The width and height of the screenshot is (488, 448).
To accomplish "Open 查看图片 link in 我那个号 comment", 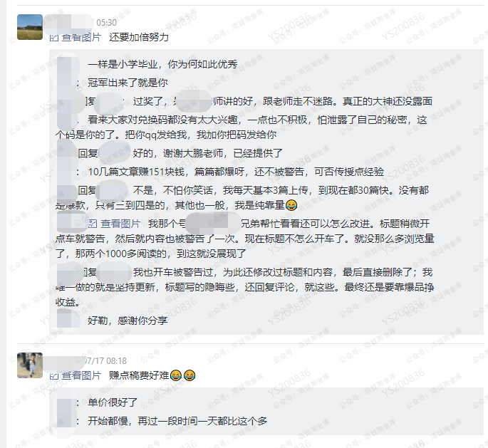I will click(120, 224).
